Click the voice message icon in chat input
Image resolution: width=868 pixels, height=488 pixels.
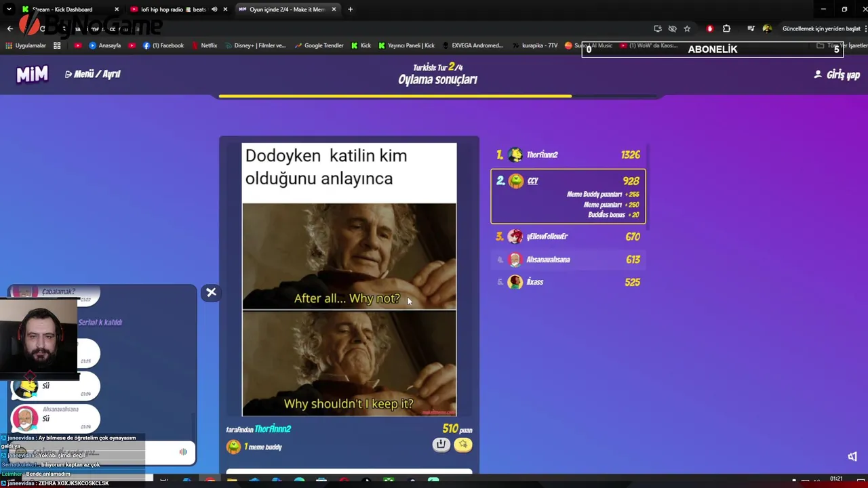coord(183,452)
